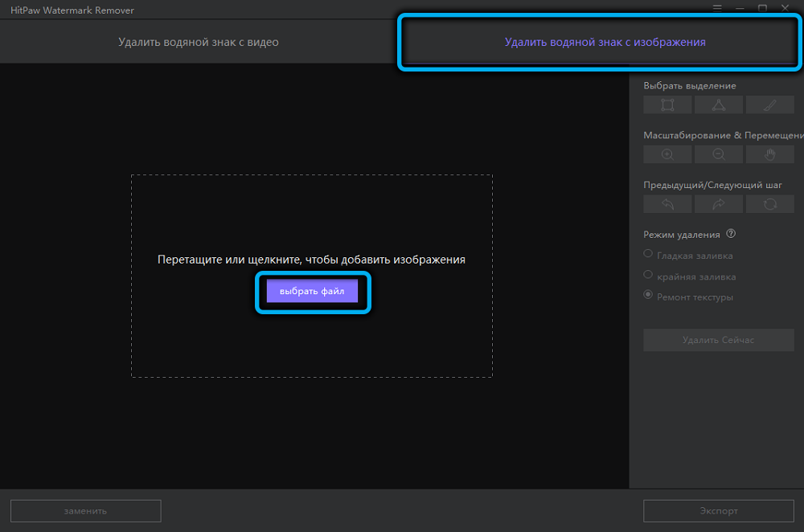Switch to 'Удалить водяной знак с изображения' tab
Image resolution: width=804 pixels, height=532 pixels.
599,40
